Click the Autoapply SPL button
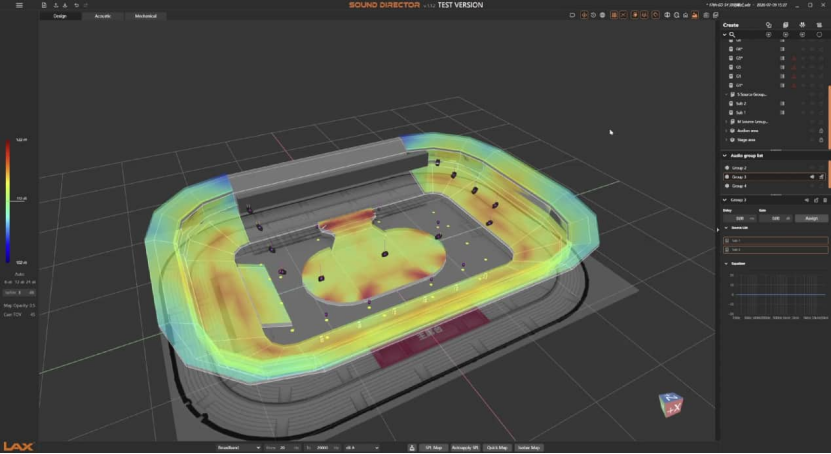Image resolution: width=831 pixels, height=454 pixels. click(465, 448)
